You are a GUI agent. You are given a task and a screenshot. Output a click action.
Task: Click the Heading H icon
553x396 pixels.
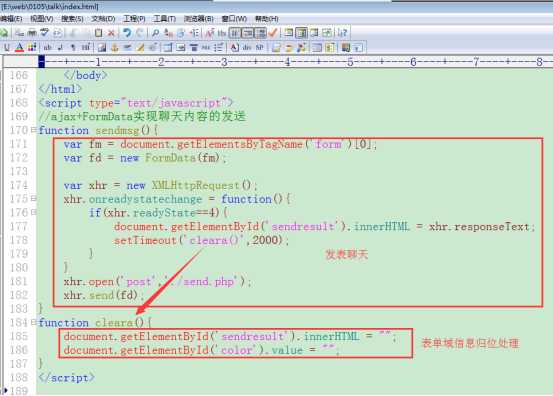(x=86, y=47)
